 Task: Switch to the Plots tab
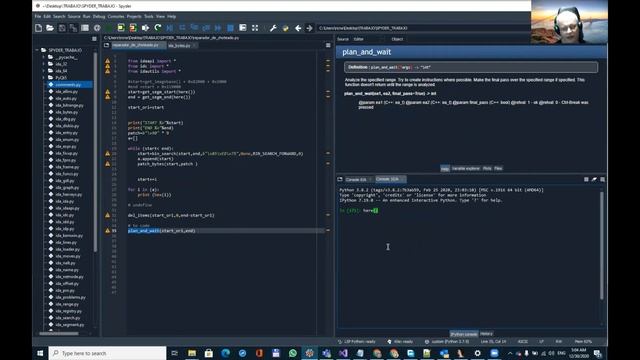(487, 169)
